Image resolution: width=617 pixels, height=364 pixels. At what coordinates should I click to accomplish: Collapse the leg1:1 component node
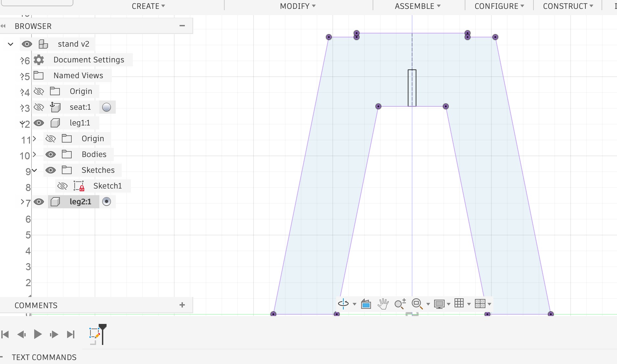tap(22, 123)
